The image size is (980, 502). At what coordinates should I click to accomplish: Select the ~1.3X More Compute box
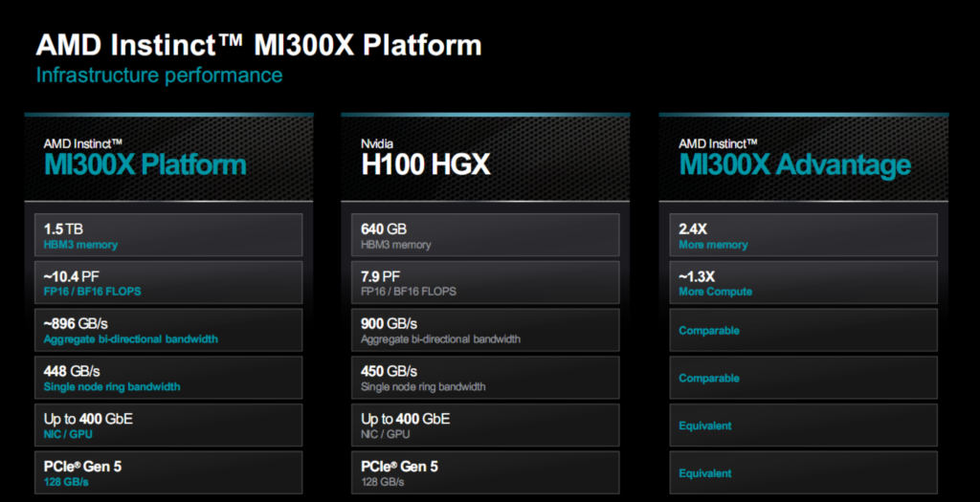[802, 282]
